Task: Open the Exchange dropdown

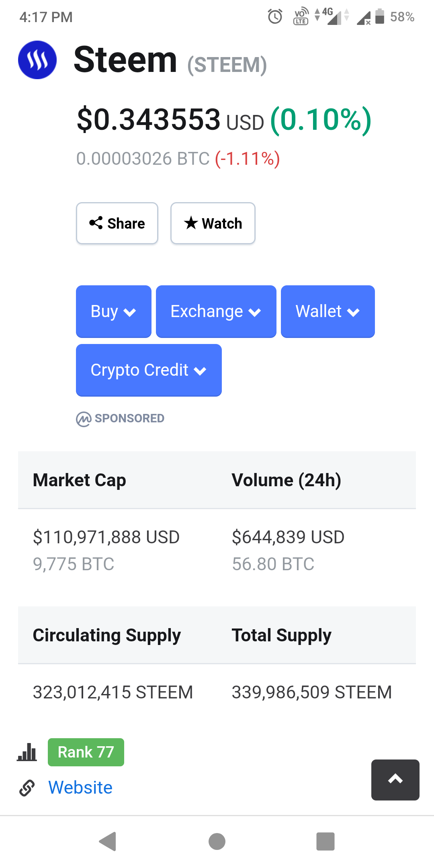Action: pos(216,311)
